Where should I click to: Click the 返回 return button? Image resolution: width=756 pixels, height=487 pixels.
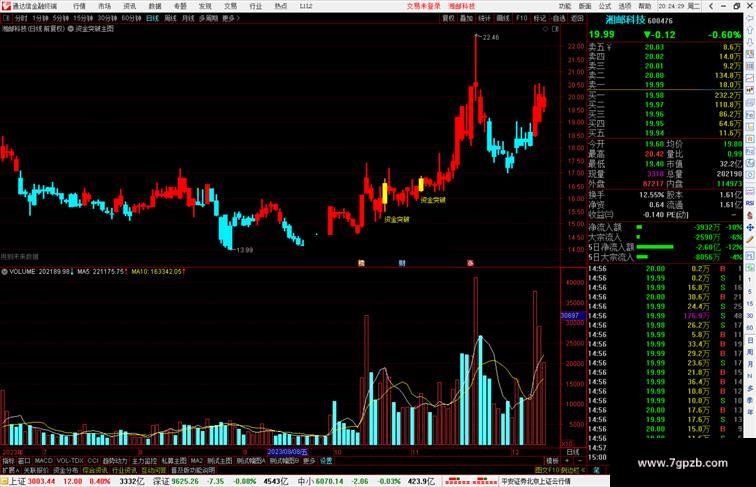click(577, 18)
